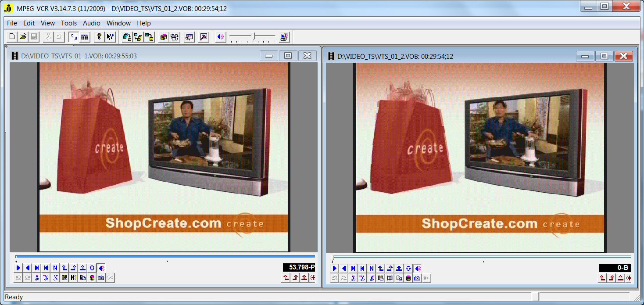Toggle the small-icons view button in main toolbar
The width and height of the screenshot is (644, 305).
pos(74,37)
